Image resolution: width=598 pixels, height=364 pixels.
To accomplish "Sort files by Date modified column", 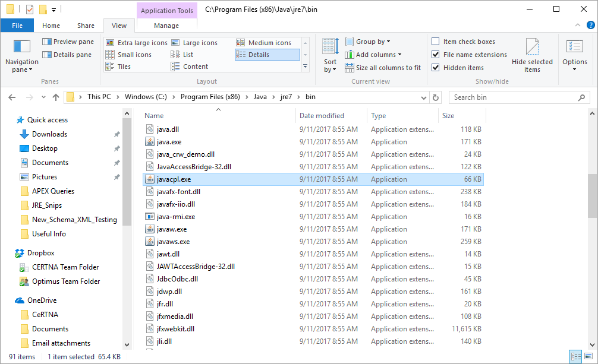I will coord(322,116).
